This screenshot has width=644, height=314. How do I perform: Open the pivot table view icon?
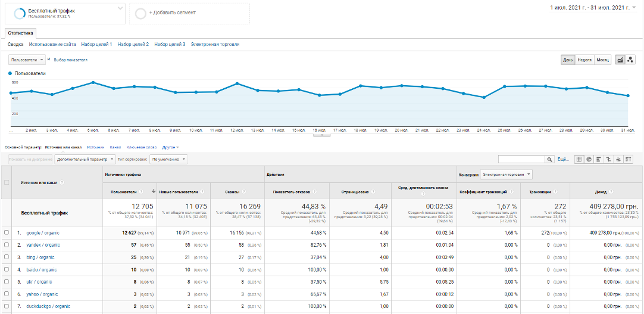click(x=629, y=159)
